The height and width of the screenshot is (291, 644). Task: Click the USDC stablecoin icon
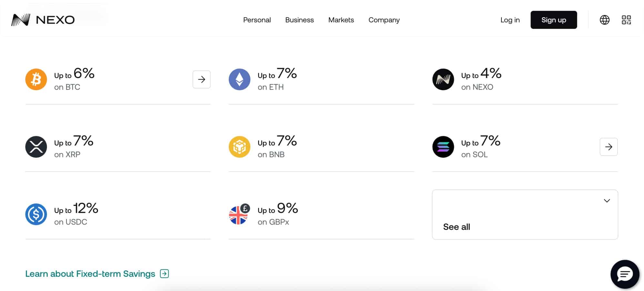pyautogui.click(x=36, y=214)
